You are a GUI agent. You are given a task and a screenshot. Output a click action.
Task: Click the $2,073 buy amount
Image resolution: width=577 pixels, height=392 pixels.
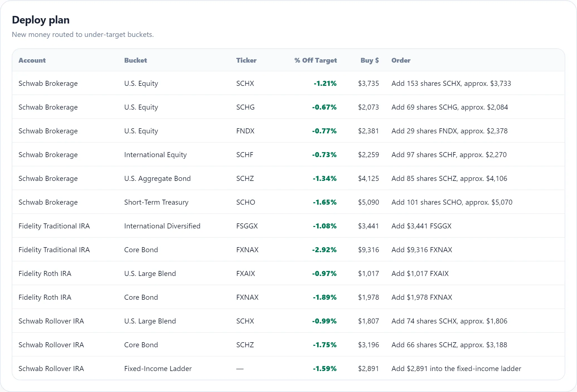tap(369, 107)
